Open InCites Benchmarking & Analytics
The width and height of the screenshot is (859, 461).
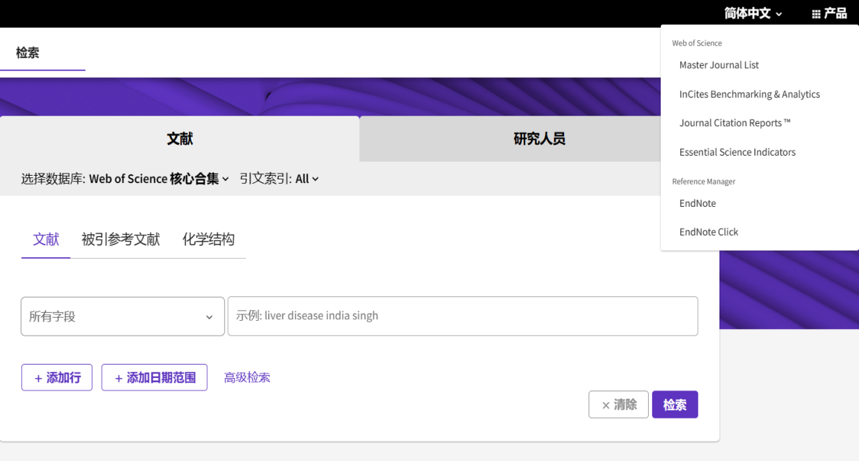749,94
